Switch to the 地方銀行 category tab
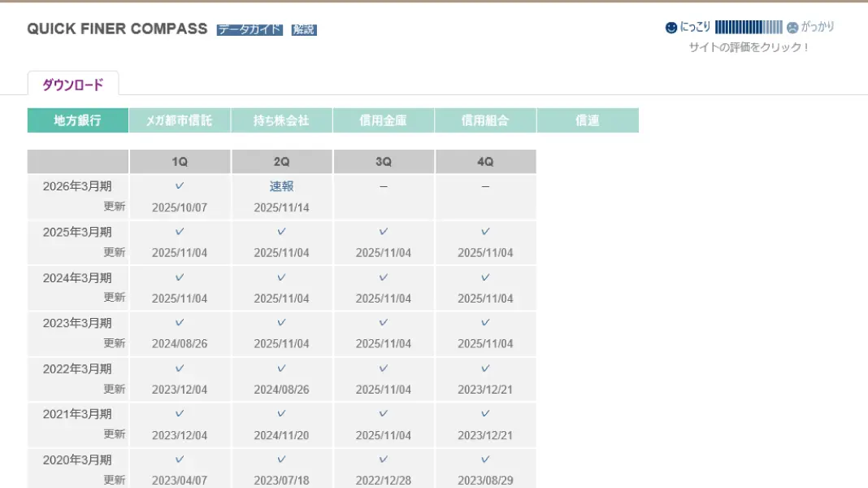 (77, 120)
